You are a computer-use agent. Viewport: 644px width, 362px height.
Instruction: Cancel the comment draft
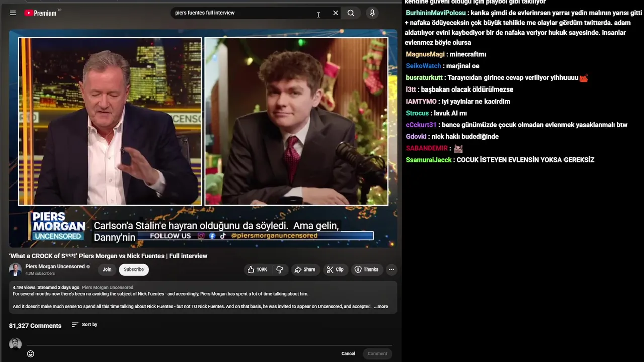[348, 354]
